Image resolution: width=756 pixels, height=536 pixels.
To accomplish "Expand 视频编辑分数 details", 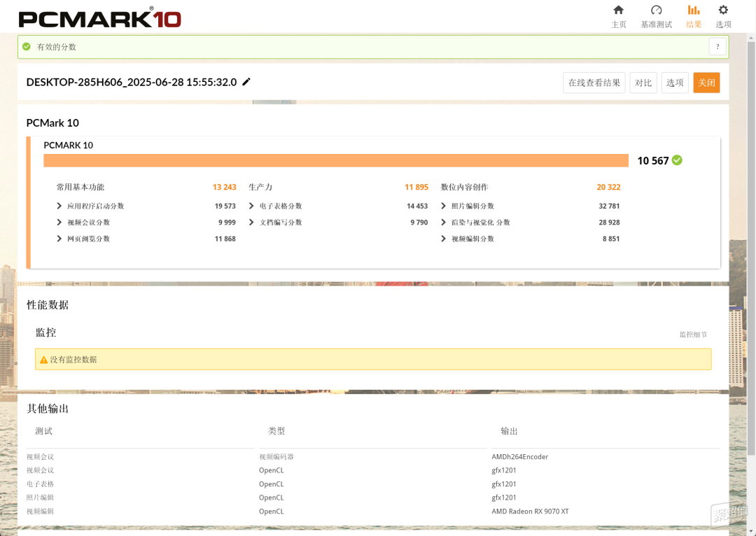I will coord(443,239).
